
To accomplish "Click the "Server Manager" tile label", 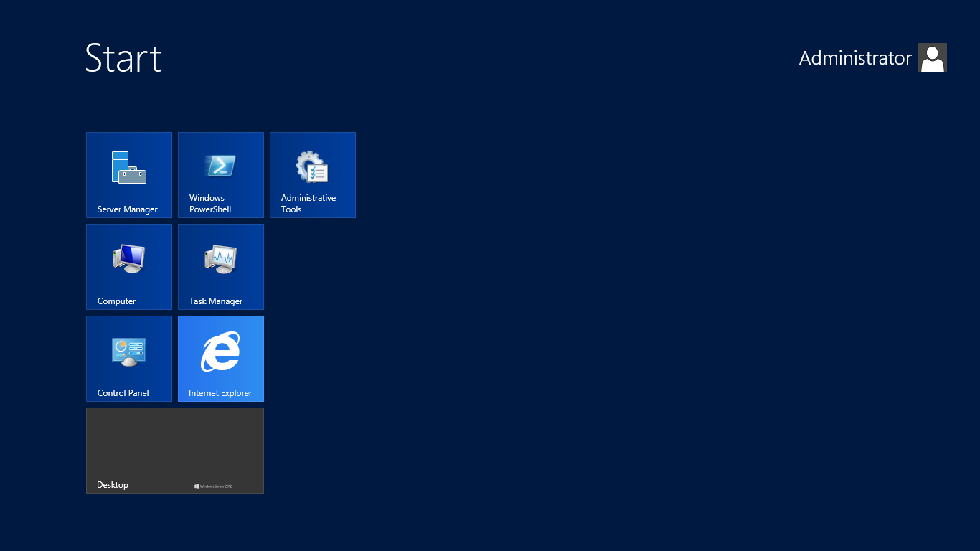I will pos(128,209).
